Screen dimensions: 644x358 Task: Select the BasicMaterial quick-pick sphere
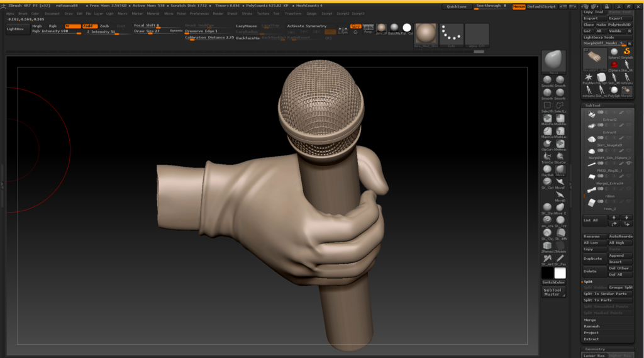tap(394, 28)
